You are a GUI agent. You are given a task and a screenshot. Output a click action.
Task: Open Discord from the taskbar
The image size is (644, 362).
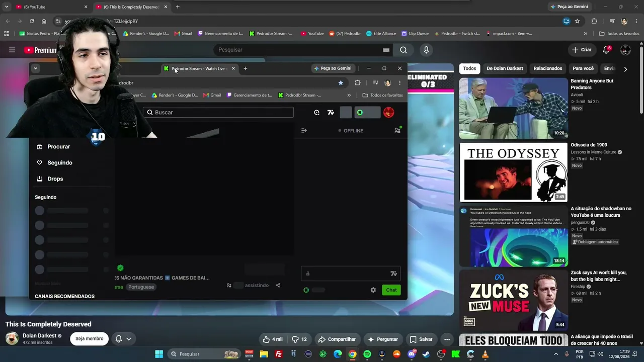pyautogui.click(x=412, y=354)
